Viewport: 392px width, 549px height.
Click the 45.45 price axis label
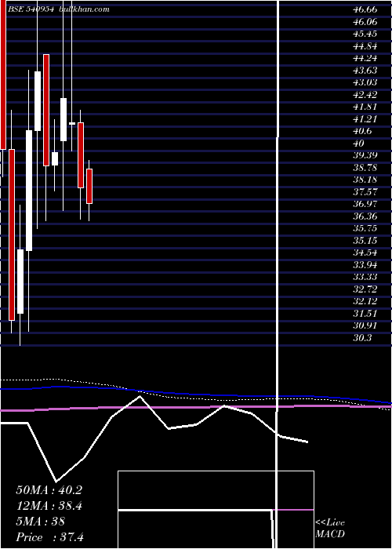tap(365, 34)
